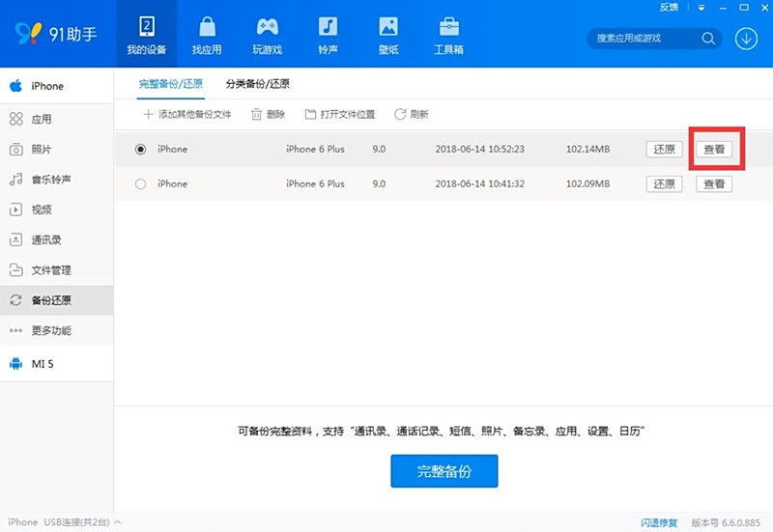Click the download manager arrow icon
Image resolution: width=773 pixels, height=532 pixels.
coord(746,39)
